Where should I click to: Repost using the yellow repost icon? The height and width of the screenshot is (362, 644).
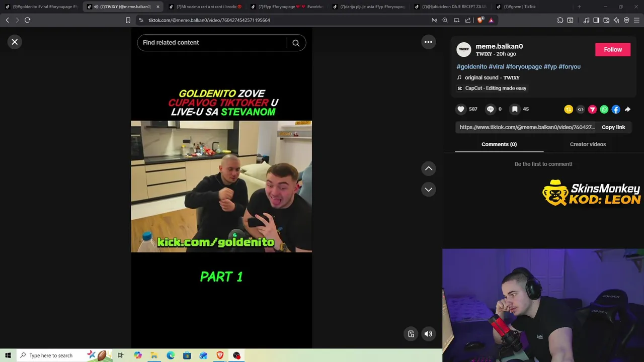569,109
